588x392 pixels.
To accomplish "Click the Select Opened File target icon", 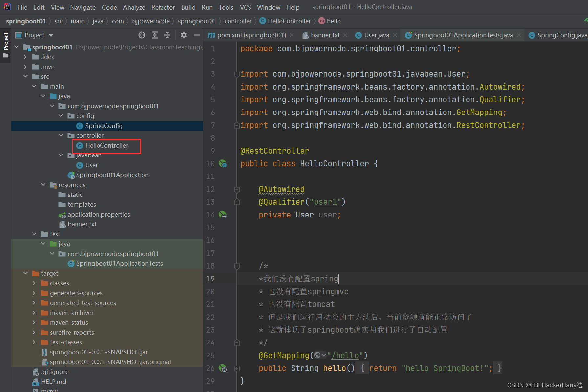I will pyautogui.click(x=142, y=35).
